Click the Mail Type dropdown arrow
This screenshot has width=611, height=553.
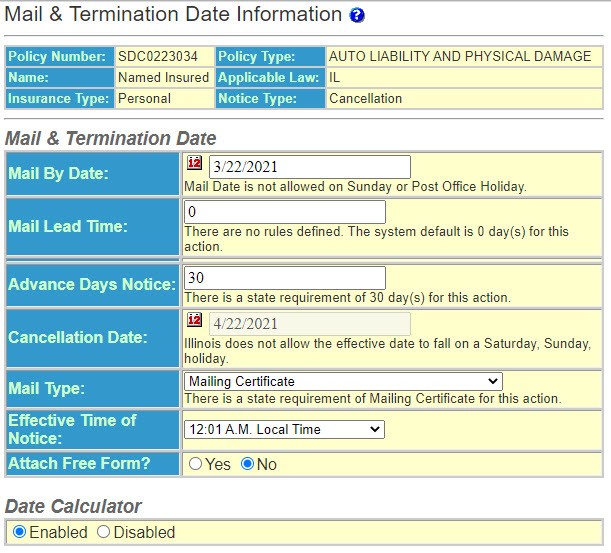493,381
